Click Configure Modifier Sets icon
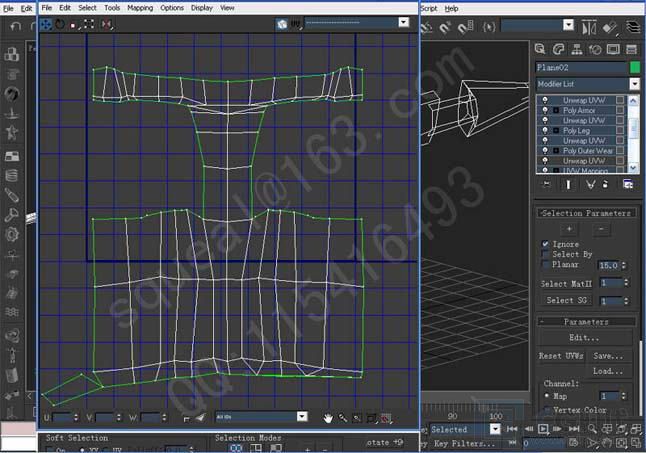The height and width of the screenshot is (453, 646). point(628,184)
